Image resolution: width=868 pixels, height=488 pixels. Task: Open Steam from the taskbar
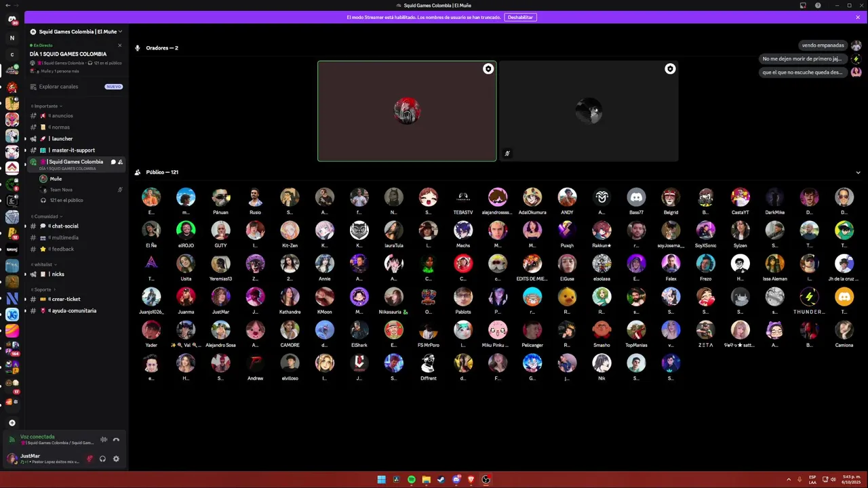pos(441,480)
